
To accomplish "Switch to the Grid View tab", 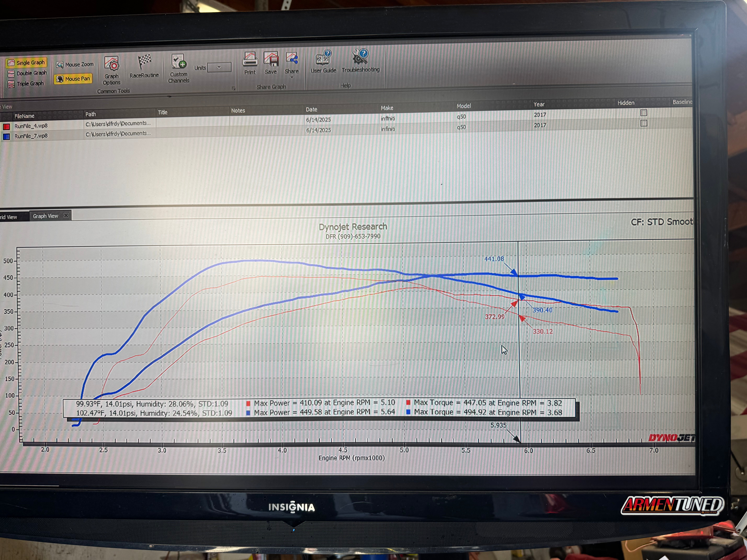I will tap(9, 217).
